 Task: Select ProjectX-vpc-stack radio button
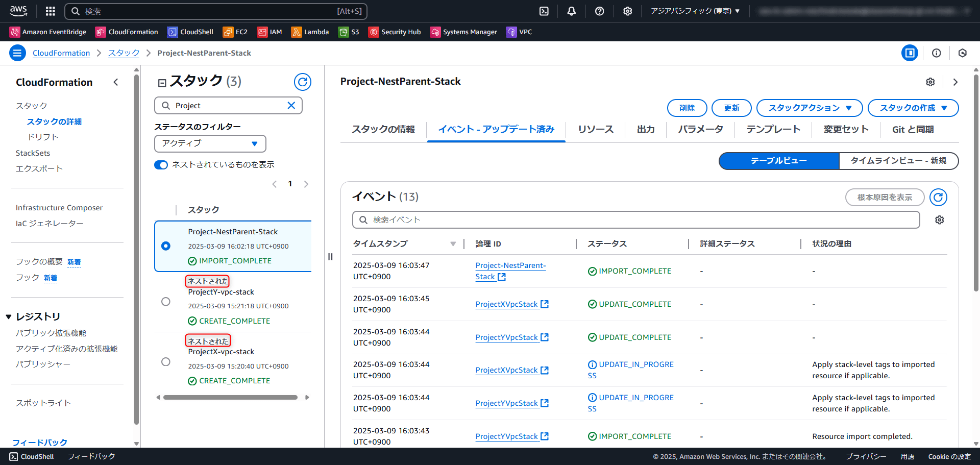click(x=166, y=362)
